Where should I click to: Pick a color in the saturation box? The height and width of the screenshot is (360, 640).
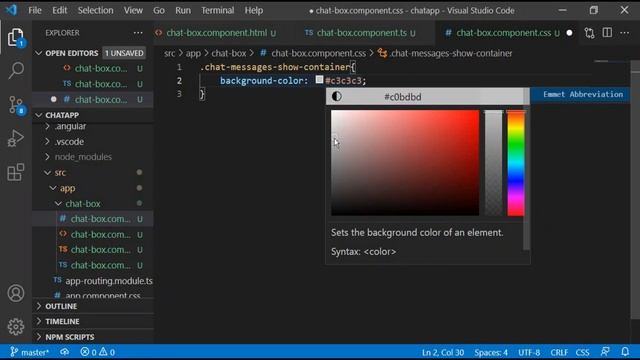click(405, 162)
